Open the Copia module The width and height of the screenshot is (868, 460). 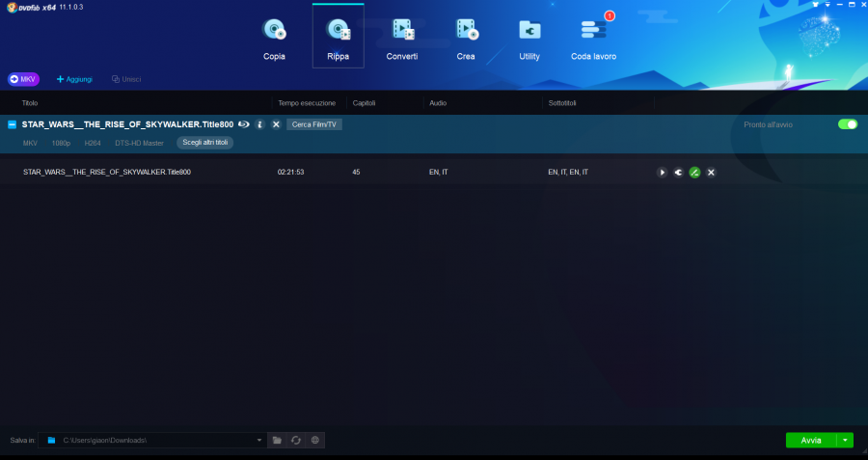click(x=274, y=39)
